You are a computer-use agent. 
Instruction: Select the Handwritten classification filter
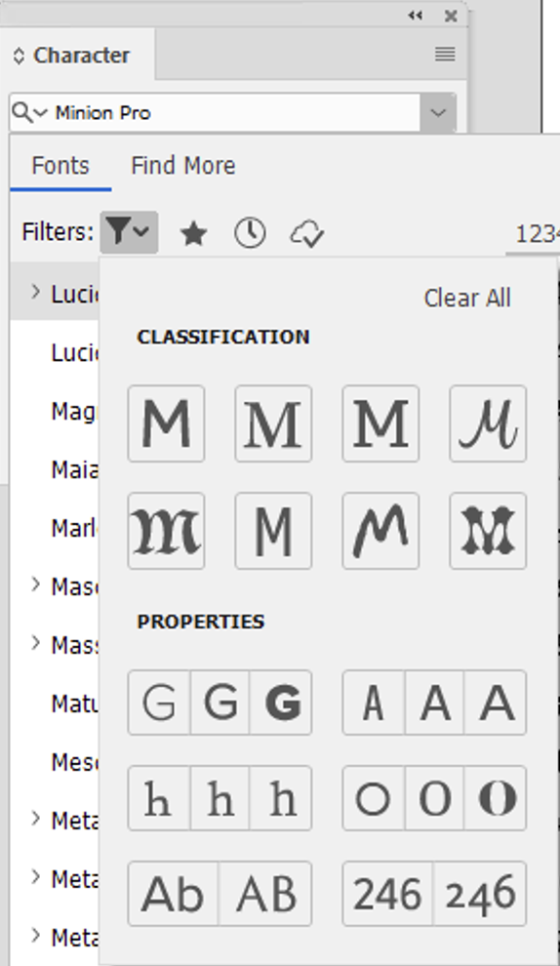[x=380, y=531]
